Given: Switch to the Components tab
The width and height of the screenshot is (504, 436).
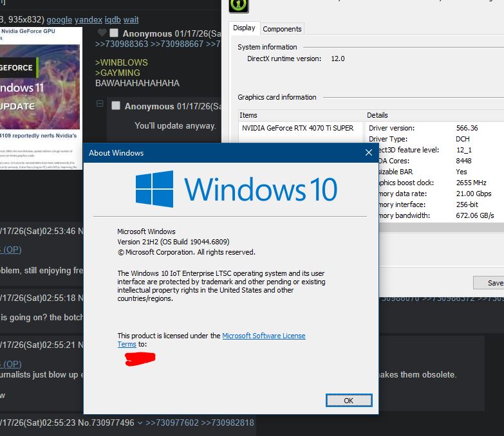Looking at the screenshot, I should (282, 29).
